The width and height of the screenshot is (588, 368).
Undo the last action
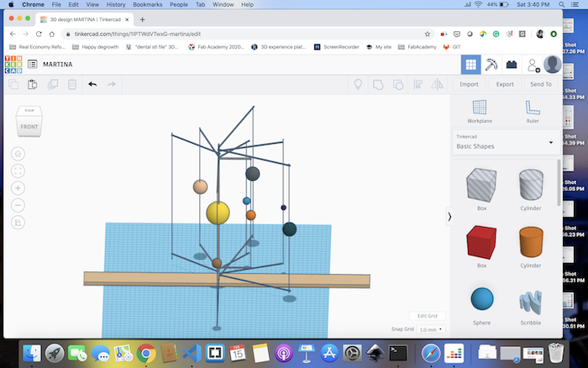pos(92,84)
